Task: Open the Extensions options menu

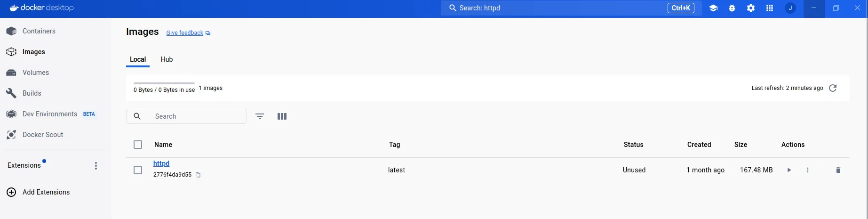Action: (96, 166)
